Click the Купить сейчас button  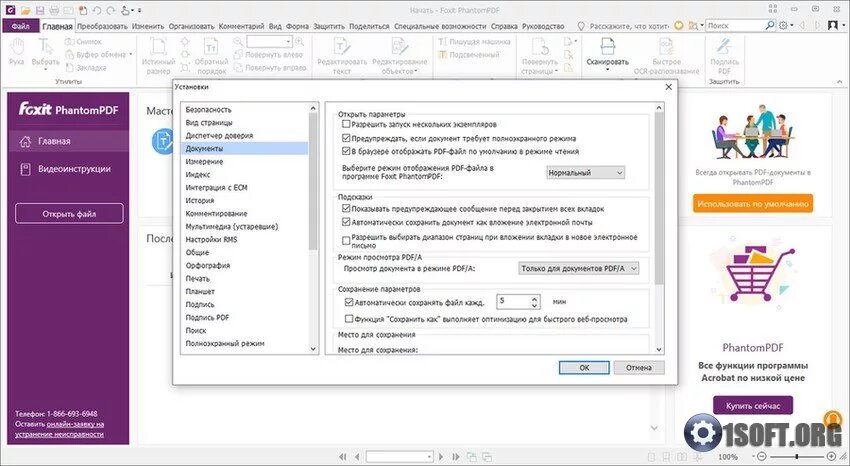(753, 405)
